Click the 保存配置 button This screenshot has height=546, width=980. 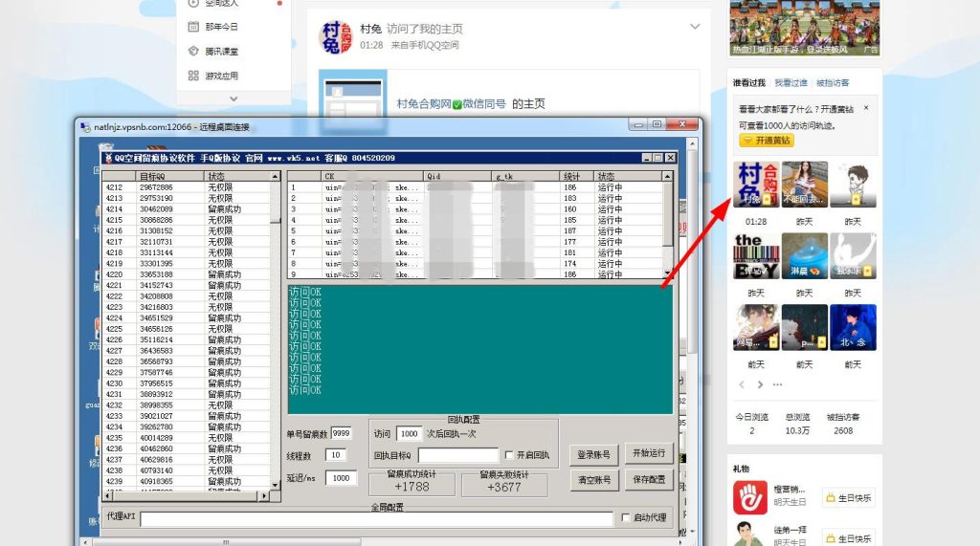pos(648,480)
